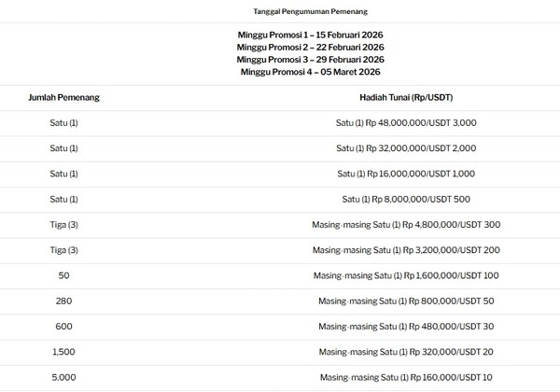Select the Minggu Promosi 3 date line

click(x=310, y=59)
